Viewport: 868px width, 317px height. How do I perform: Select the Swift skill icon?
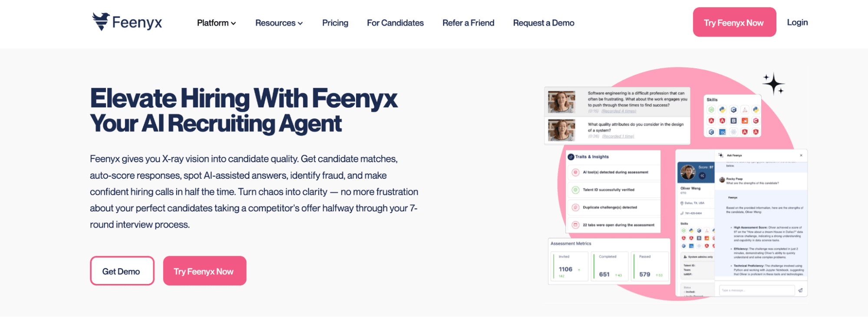tap(745, 121)
